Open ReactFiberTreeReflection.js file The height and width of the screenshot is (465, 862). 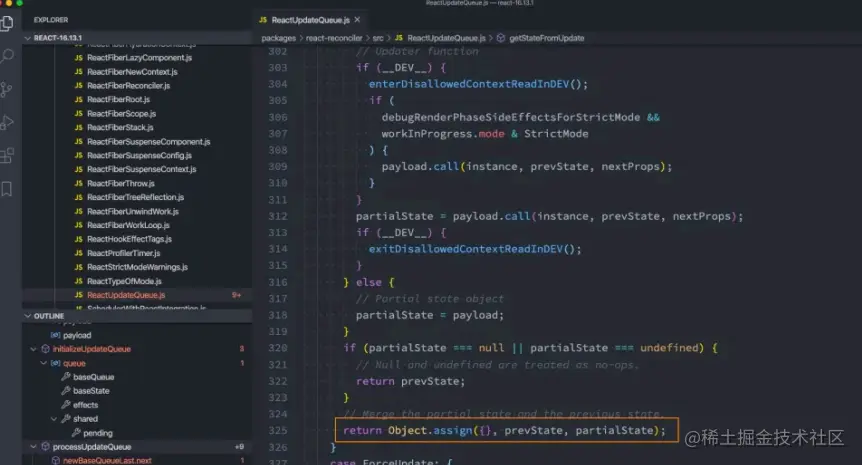[x=135, y=197]
